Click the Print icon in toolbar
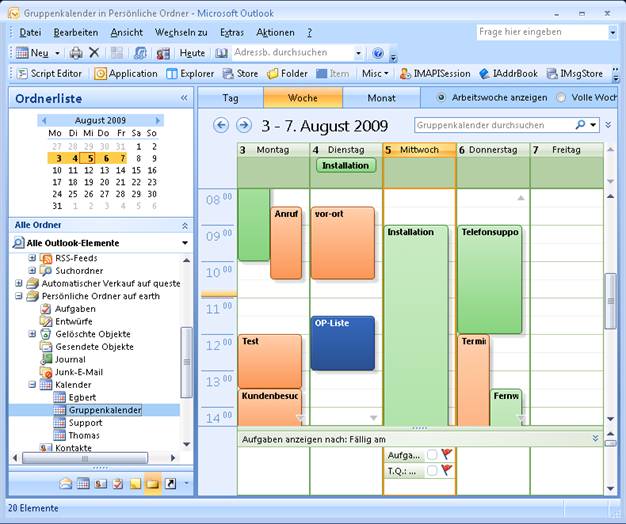This screenshot has height=524, width=626. (x=76, y=53)
